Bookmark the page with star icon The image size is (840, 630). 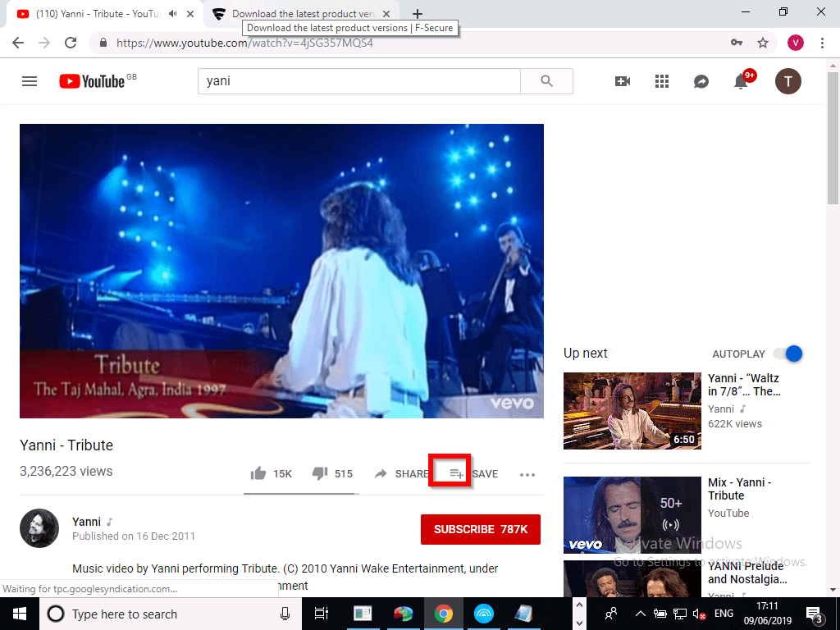[x=763, y=43]
